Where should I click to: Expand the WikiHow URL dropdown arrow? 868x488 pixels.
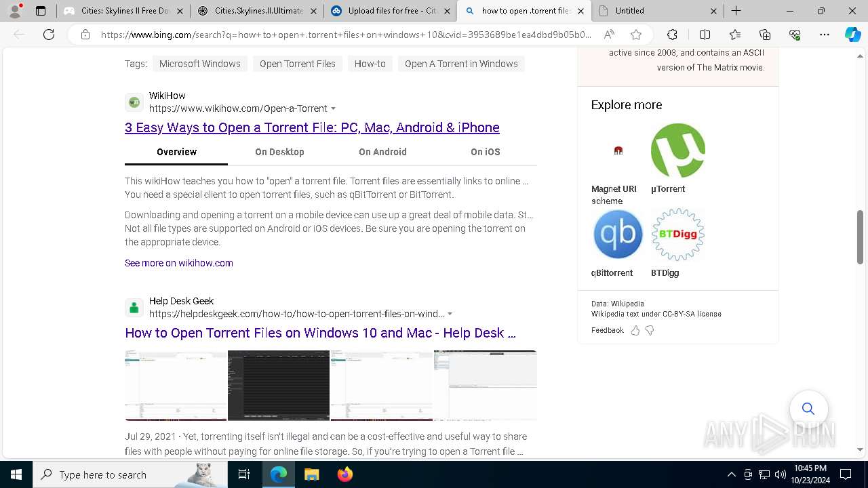[333, 108]
